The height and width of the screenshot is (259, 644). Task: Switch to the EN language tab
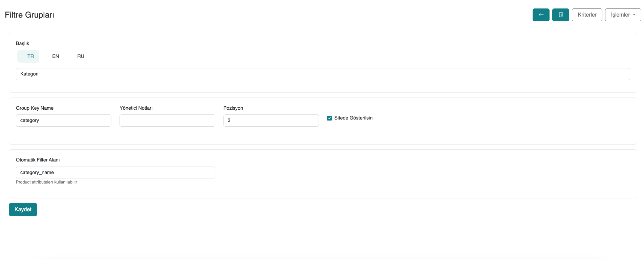click(x=56, y=56)
